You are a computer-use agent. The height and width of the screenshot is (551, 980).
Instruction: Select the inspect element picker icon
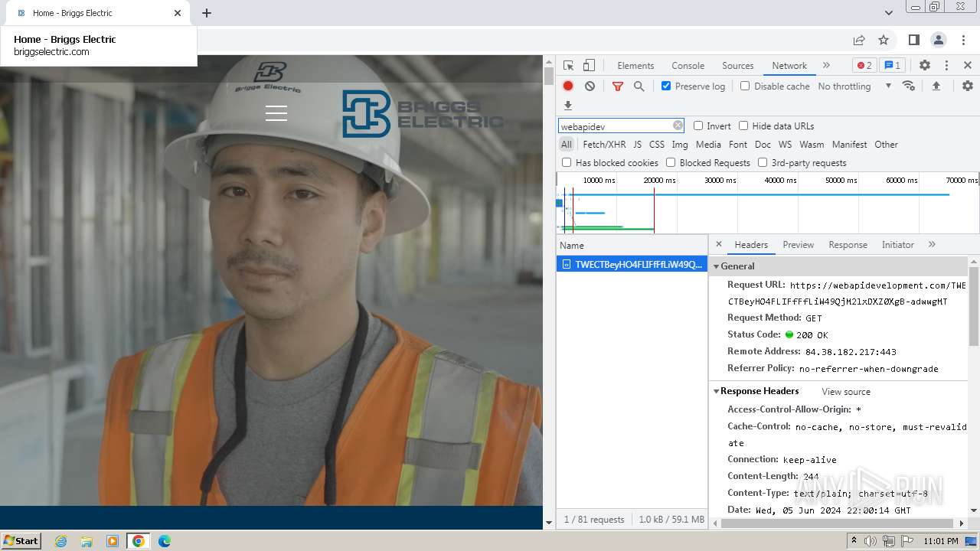pos(568,66)
